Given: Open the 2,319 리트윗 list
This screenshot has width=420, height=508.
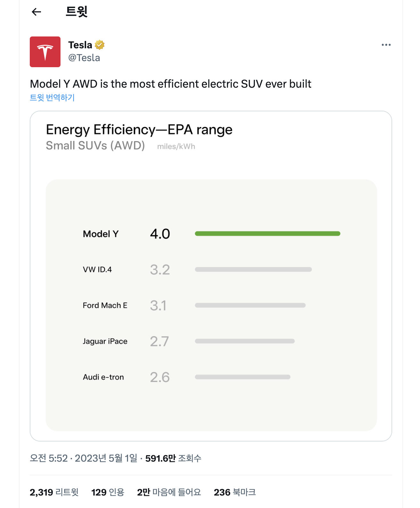Looking at the screenshot, I should point(54,492).
